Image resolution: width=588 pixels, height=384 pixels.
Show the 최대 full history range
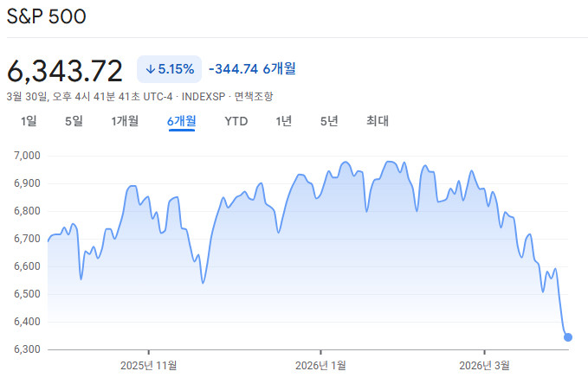pos(377,121)
